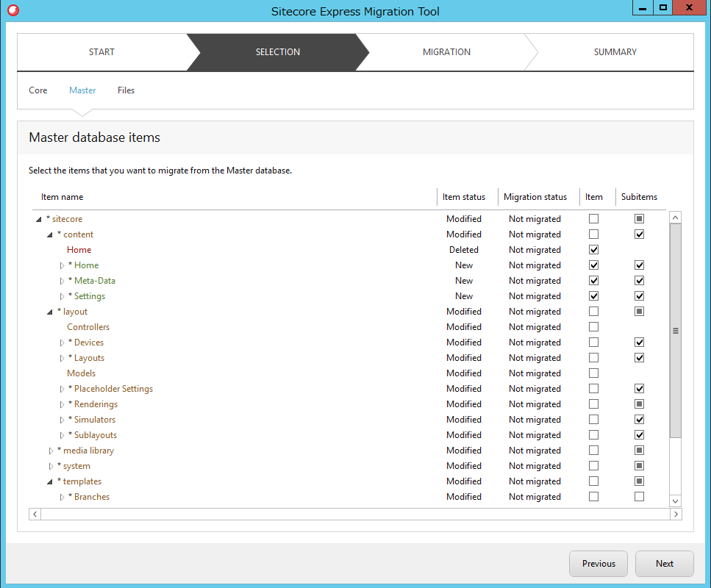
Task: Click the vertical scrollbar thumb
Action: [x=675, y=331]
